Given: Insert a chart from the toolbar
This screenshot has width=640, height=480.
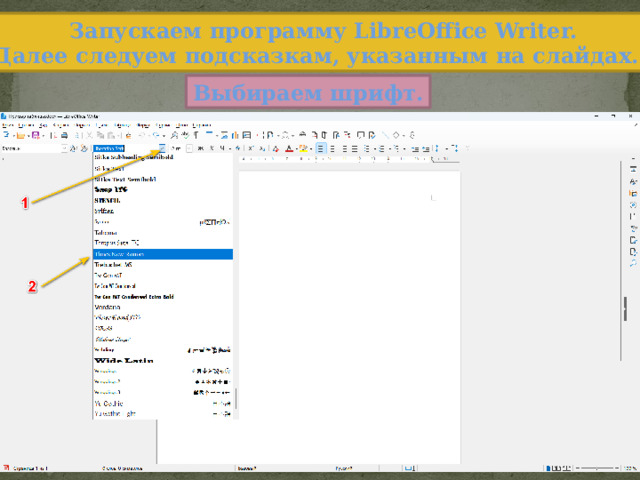Looking at the screenshot, I should [235, 135].
